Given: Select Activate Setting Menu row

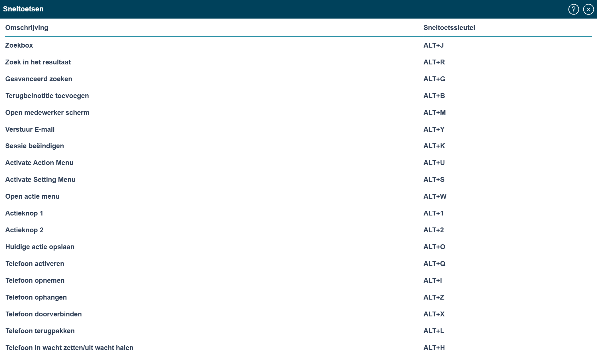Looking at the screenshot, I should click(x=298, y=180).
